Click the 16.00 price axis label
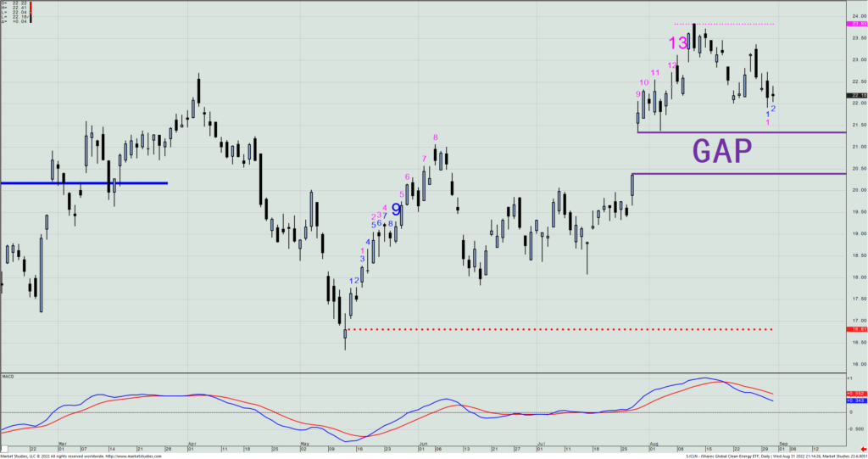868x459 pixels. click(860, 364)
